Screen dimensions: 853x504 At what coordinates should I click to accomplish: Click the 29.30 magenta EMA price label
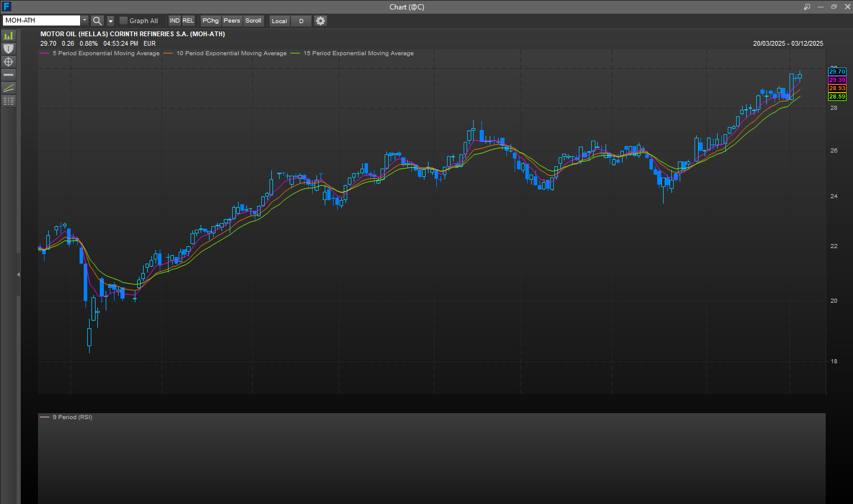coord(837,80)
